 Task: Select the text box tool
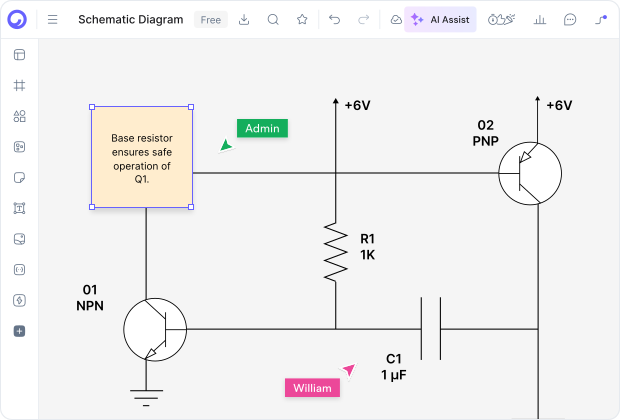point(19,208)
